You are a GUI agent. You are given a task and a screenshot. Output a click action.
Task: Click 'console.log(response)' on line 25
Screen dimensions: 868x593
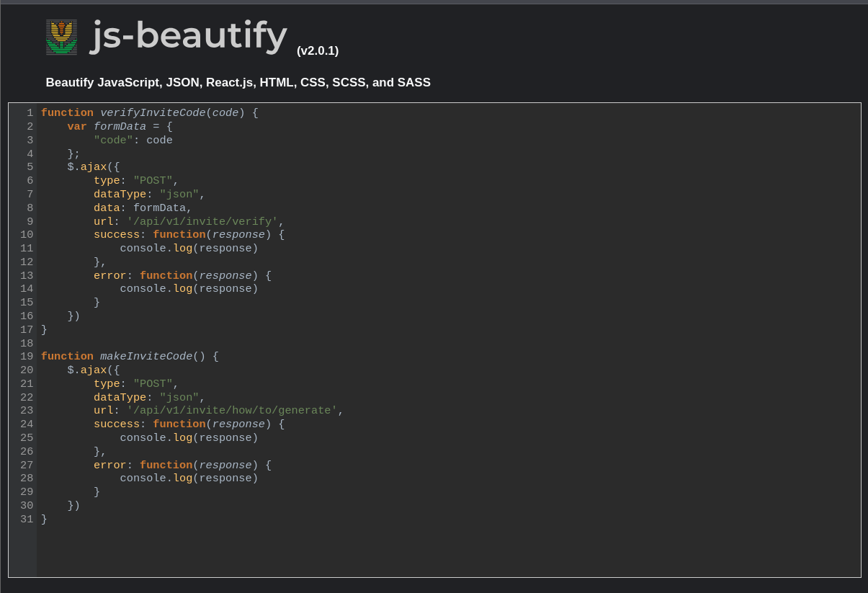pyautogui.click(x=189, y=438)
